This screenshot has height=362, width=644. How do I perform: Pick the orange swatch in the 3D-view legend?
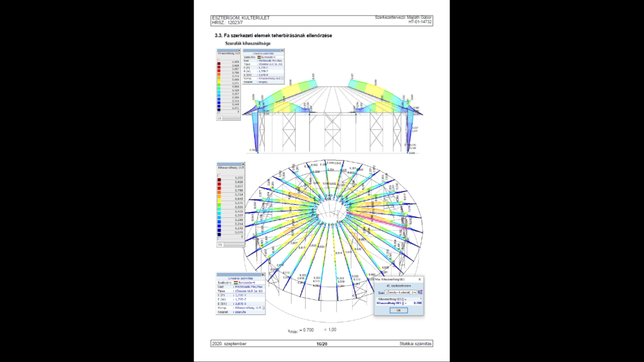click(219, 192)
